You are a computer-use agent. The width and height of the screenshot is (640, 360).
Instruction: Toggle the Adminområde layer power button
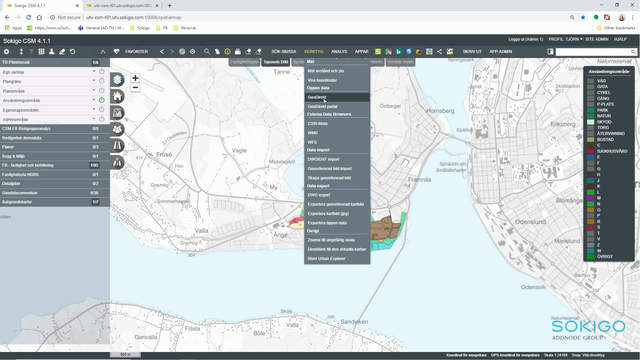pyautogui.click(x=102, y=119)
